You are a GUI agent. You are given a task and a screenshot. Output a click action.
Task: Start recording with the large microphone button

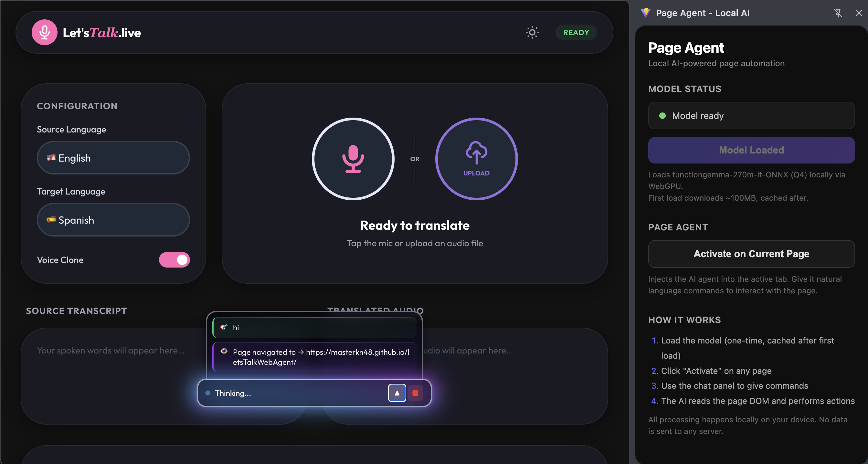353,159
